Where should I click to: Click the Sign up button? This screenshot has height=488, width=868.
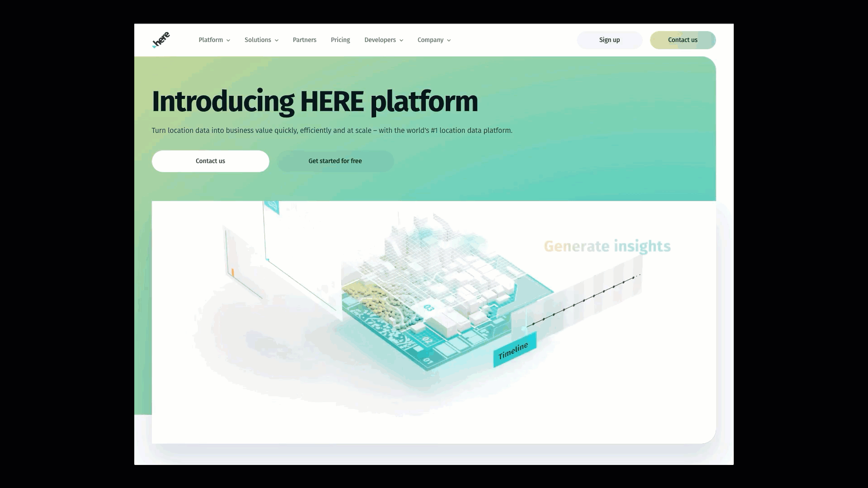(x=609, y=40)
